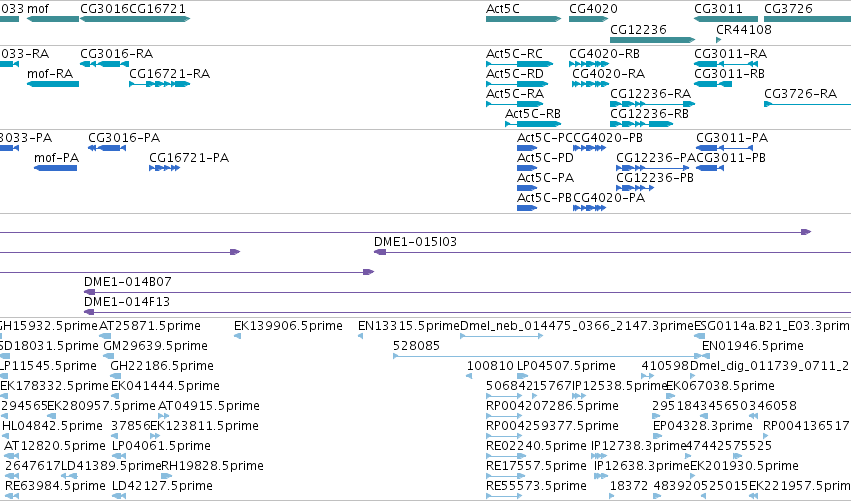Select the HL04842.5prime EST label
Viewport: 851px width, 501px height.
pos(52,427)
